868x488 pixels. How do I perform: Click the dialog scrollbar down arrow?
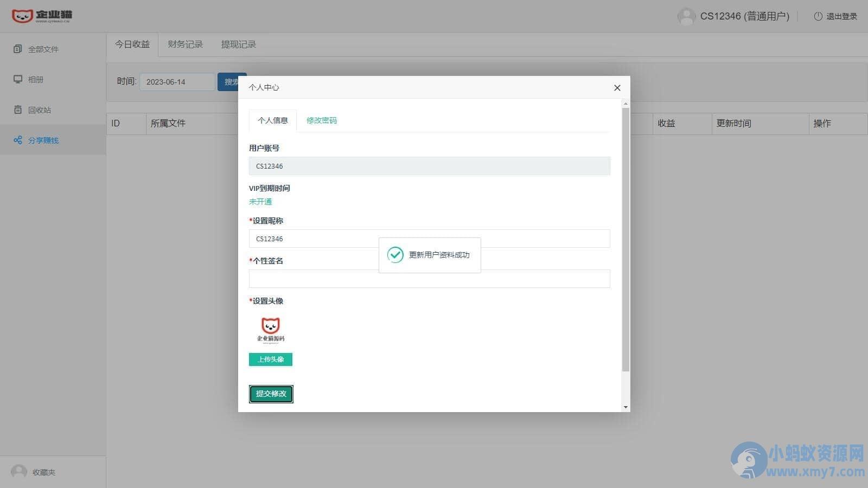(x=626, y=407)
